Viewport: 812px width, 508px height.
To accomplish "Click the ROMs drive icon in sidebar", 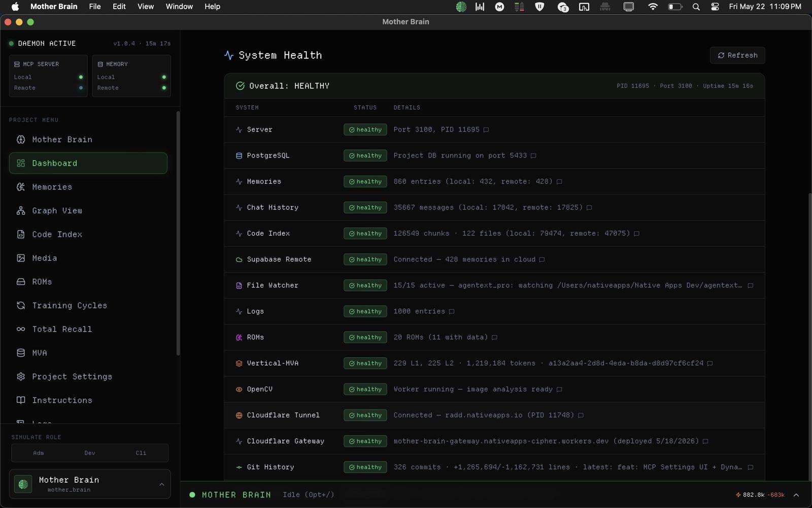I will pos(21,282).
